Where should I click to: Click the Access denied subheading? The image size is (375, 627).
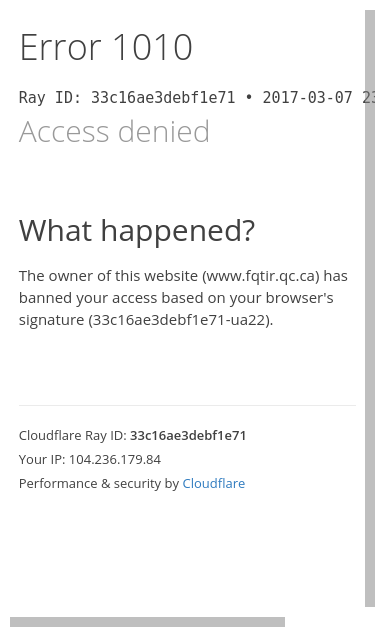pos(114,131)
